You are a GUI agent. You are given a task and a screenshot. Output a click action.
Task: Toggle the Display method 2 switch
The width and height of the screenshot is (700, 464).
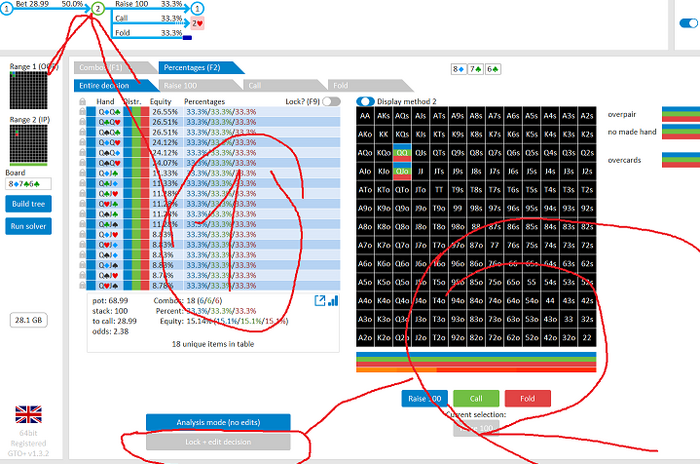click(365, 101)
